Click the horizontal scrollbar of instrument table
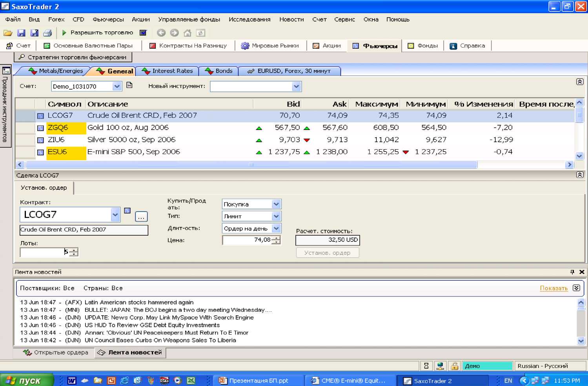 tap(251, 165)
